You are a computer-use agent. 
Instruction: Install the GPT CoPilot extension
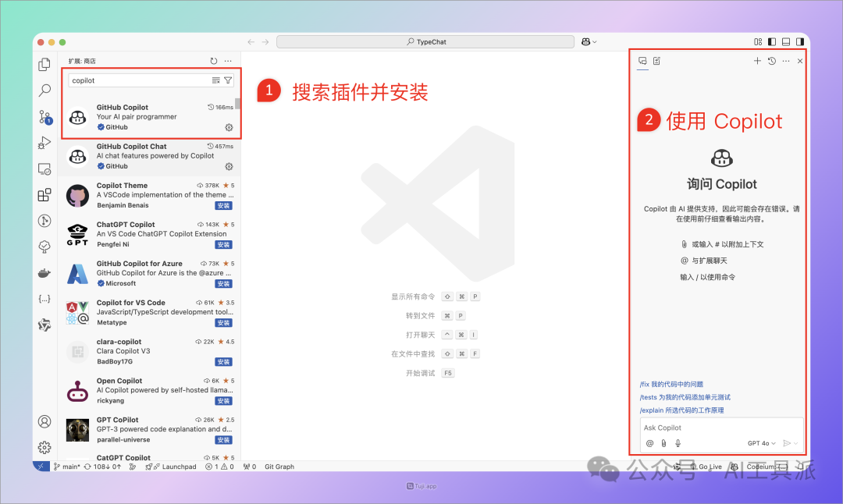tap(224, 440)
